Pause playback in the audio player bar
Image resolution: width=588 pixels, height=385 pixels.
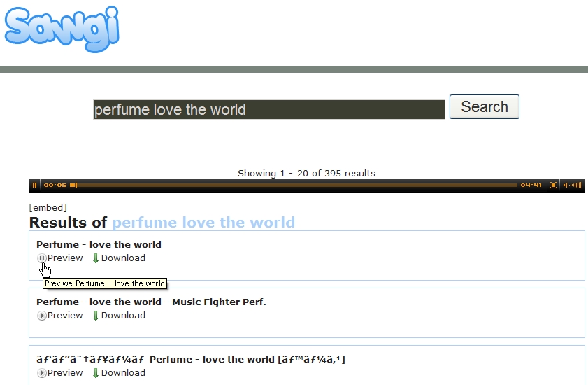click(34, 185)
